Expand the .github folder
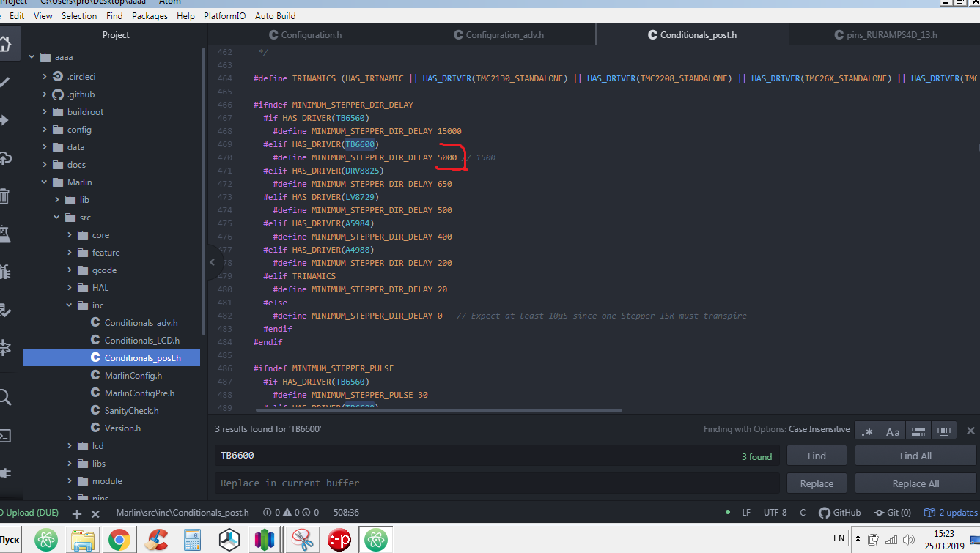Image resolution: width=980 pixels, height=553 pixels. pyautogui.click(x=45, y=94)
